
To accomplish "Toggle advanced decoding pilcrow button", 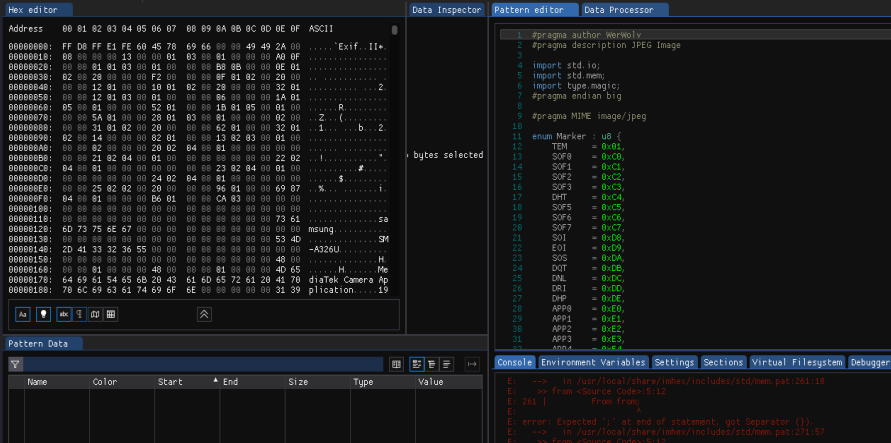I will point(80,314).
